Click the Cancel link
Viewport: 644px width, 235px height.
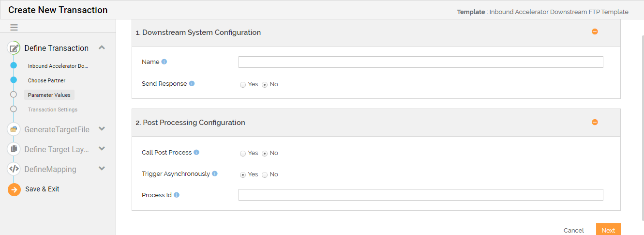tap(574, 230)
